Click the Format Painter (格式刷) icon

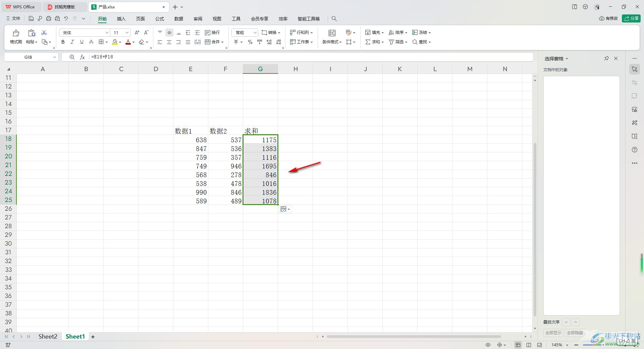click(16, 33)
